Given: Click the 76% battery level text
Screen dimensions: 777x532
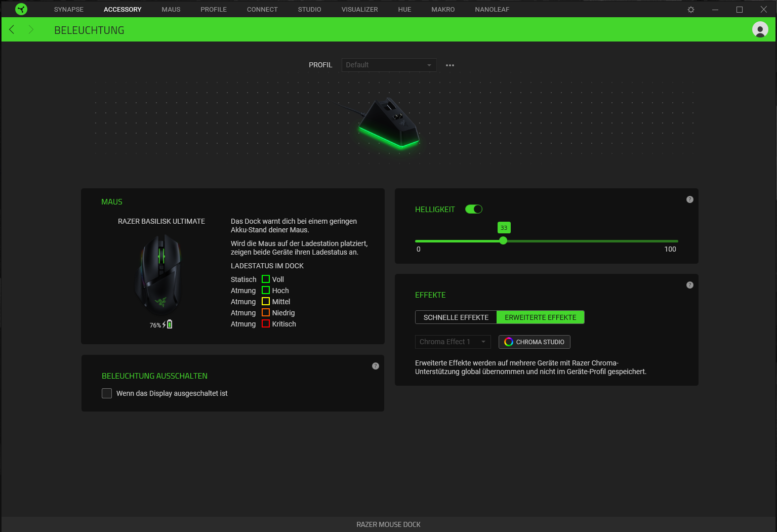Looking at the screenshot, I should [155, 325].
